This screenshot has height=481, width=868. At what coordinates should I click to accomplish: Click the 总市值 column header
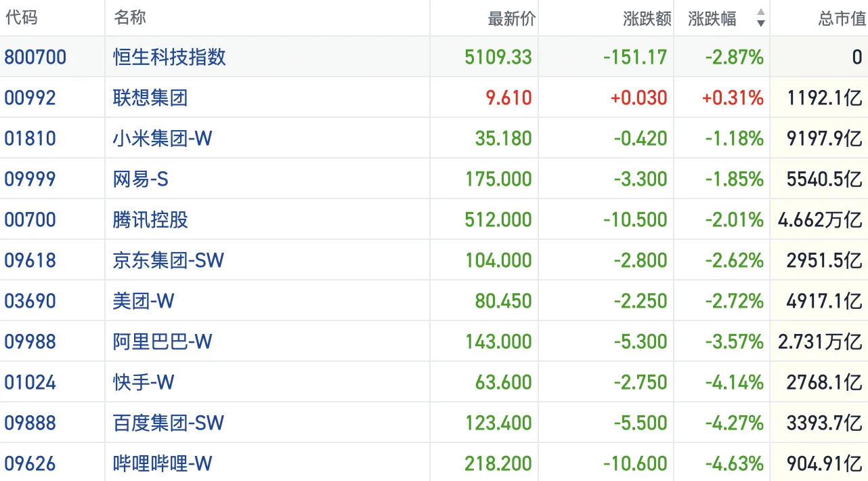[842, 18]
